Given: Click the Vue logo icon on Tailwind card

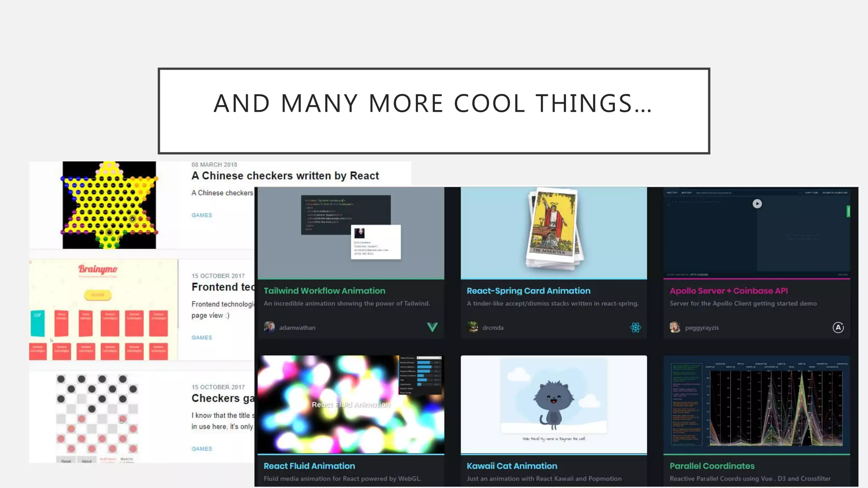Looking at the screenshot, I should pos(432,327).
